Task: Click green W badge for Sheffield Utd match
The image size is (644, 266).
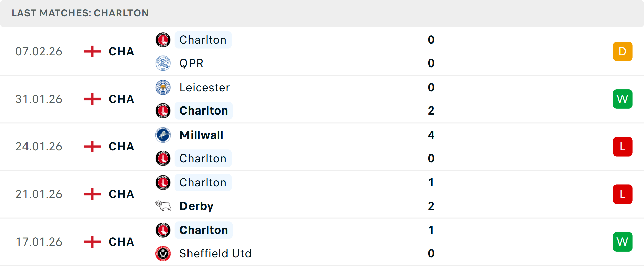Action: click(623, 242)
